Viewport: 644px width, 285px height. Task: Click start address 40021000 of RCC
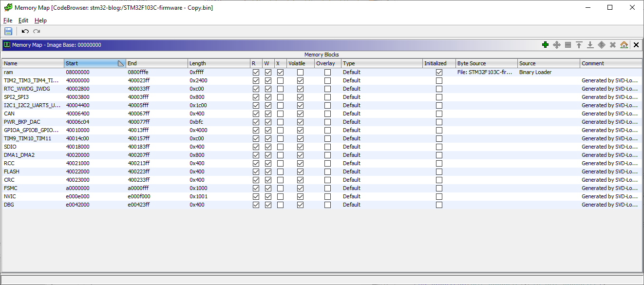coord(78,163)
